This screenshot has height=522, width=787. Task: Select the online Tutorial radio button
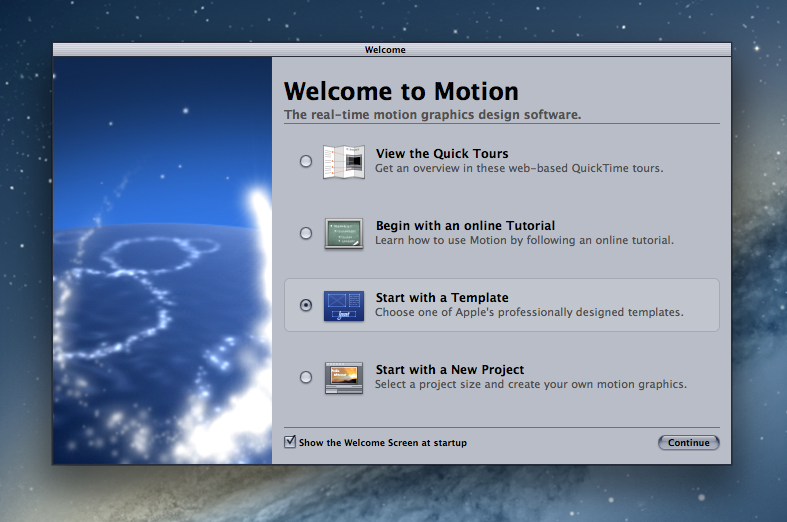(x=306, y=233)
